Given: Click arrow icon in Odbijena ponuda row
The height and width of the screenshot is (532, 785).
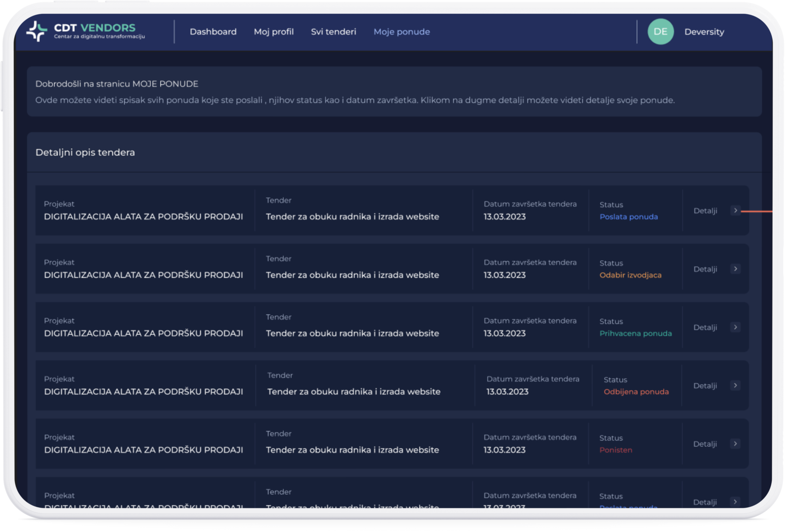Looking at the screenshot, I should point(735,385).
